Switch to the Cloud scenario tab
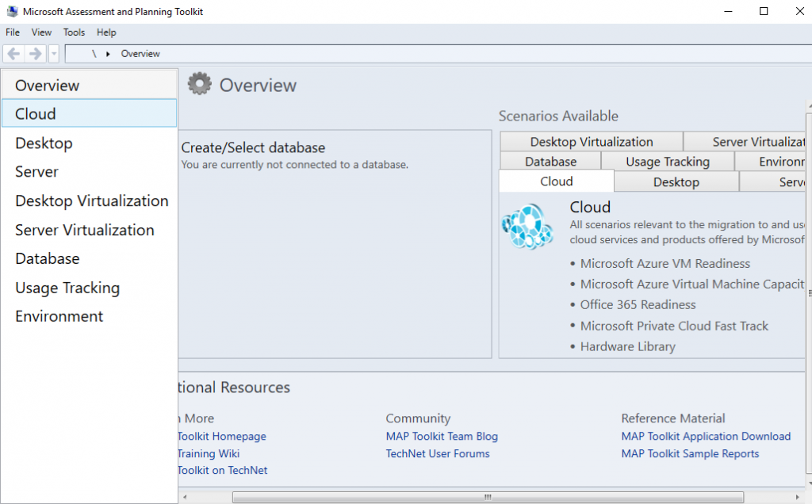 click(557, 181)
